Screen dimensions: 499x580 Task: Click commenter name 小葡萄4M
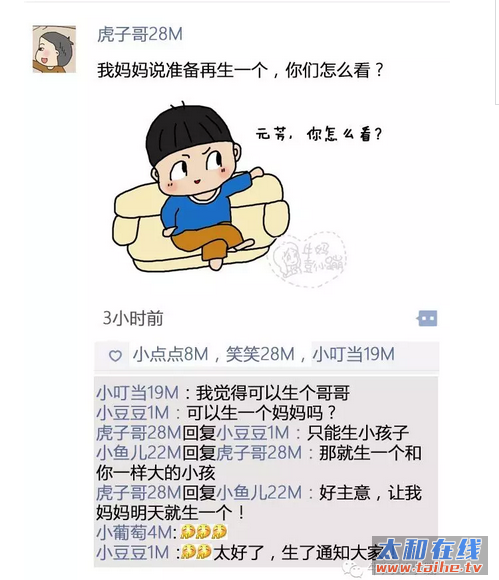tap(134, 533)
